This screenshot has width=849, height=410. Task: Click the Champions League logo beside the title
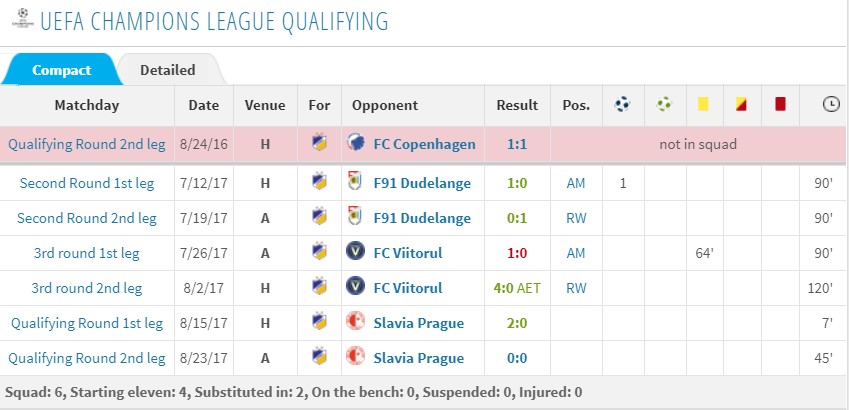click(x=23, y=18)
